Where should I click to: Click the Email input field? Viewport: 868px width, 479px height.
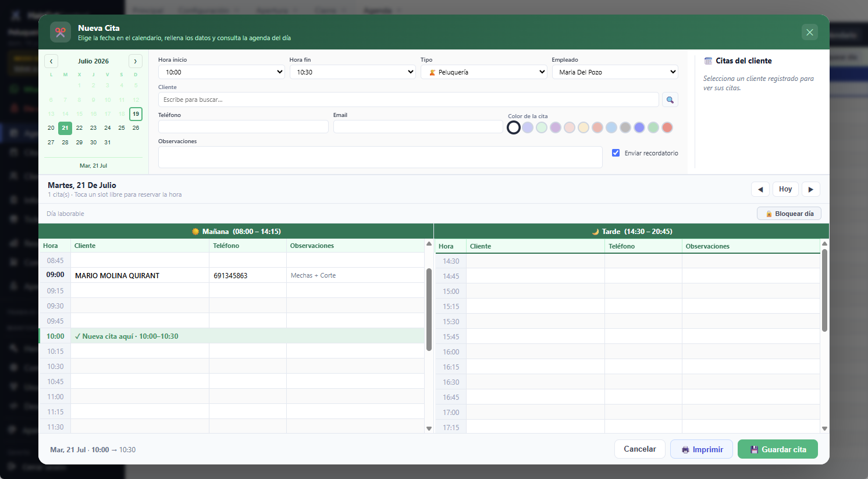418,126
